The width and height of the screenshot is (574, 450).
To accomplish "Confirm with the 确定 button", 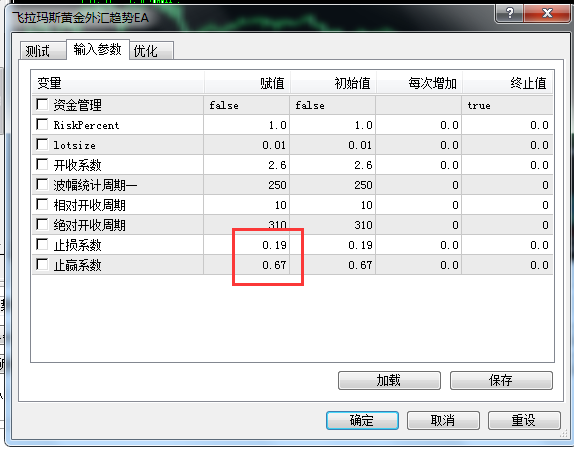I will tap(362, 420).
